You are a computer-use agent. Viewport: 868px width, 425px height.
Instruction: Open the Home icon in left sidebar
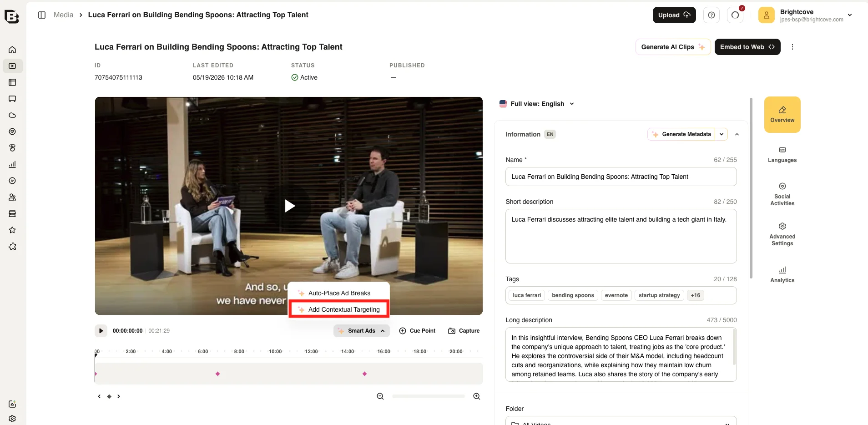pos(12,50)
